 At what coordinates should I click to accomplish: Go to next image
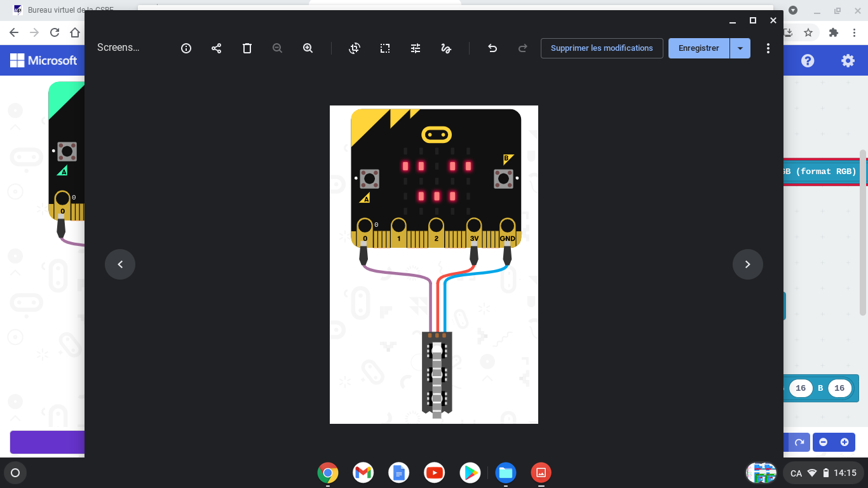click(x=748, y=264)
